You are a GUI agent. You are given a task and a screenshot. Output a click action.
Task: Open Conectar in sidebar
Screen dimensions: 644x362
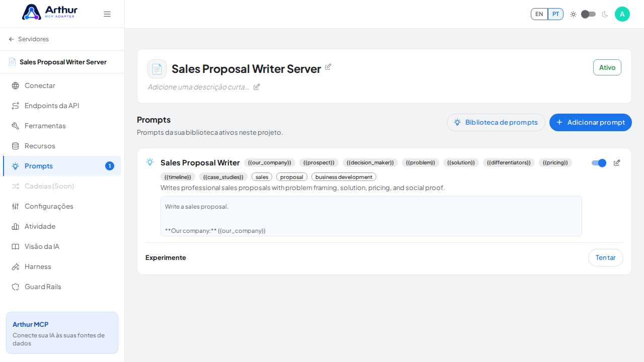[62, 85]
